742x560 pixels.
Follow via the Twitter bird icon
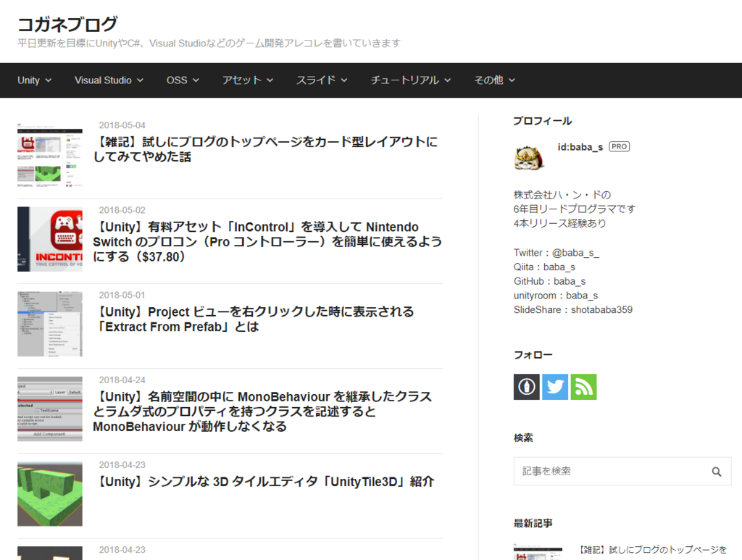[555, 387]
